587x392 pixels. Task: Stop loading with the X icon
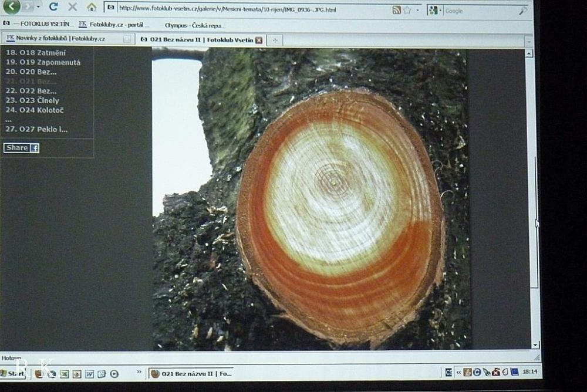click(x=72, y=7)
